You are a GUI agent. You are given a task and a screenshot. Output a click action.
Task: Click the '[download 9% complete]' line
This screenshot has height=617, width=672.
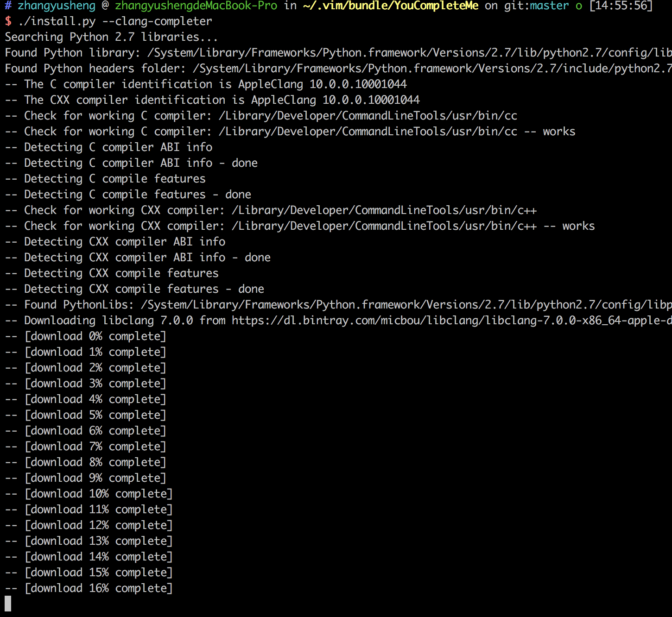tap(86, 478)
